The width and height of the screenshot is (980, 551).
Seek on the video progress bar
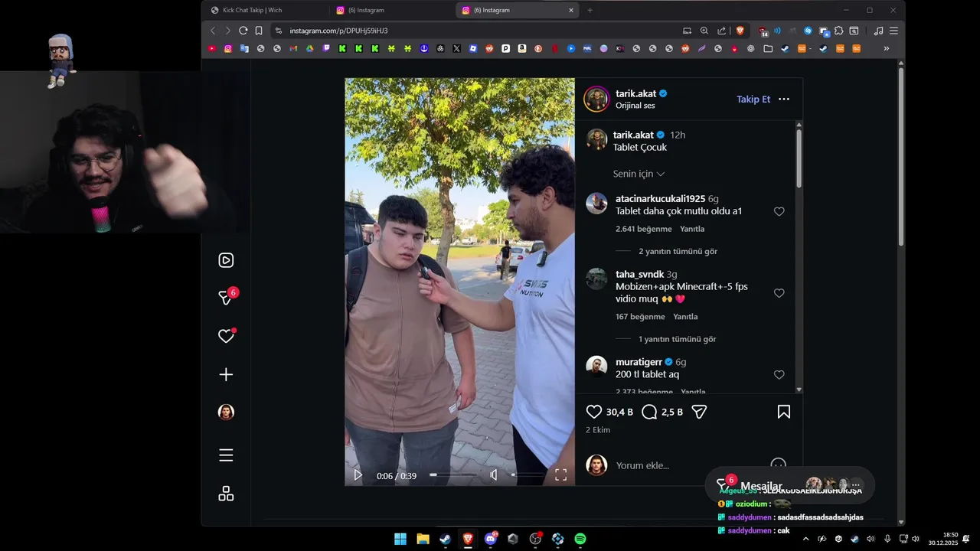pos(452,475)
